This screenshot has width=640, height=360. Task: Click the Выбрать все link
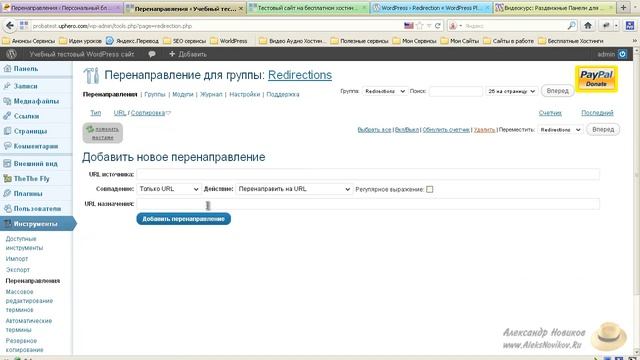(x=374, y=130)
